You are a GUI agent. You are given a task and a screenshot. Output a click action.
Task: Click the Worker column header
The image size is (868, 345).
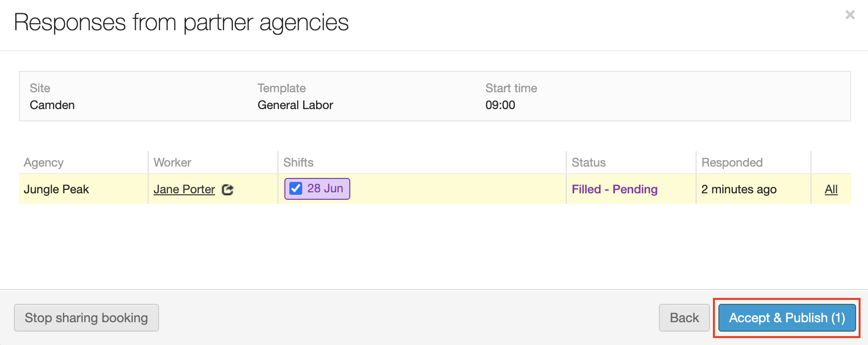click(172, 163)
